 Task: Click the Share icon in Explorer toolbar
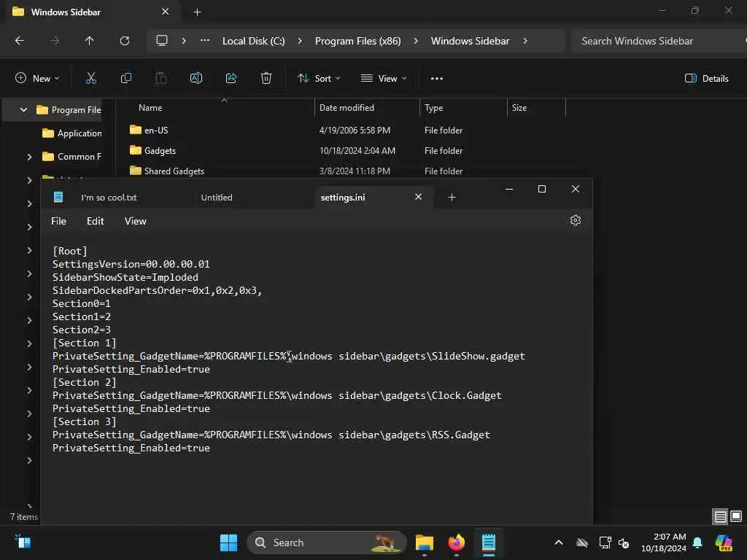pos(231,79)
